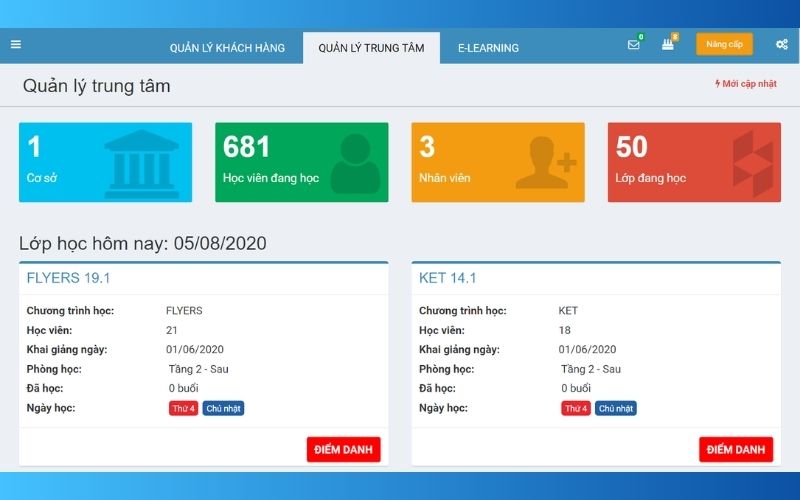Switch to QUẢN LÝ KHÁCH HÀNG tab
Viewport: 800px width, 500px height.
(227, 48)
